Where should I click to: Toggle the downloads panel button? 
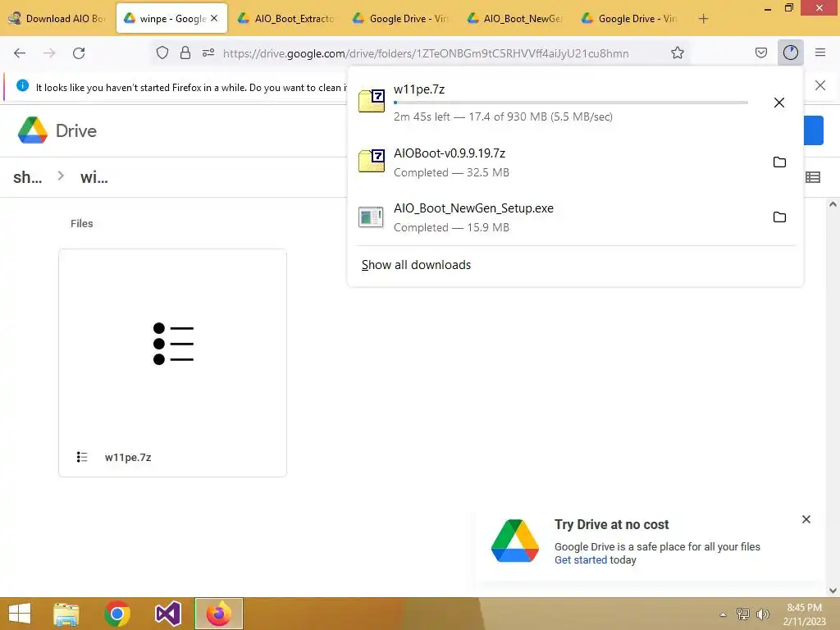tap(790, 52)
